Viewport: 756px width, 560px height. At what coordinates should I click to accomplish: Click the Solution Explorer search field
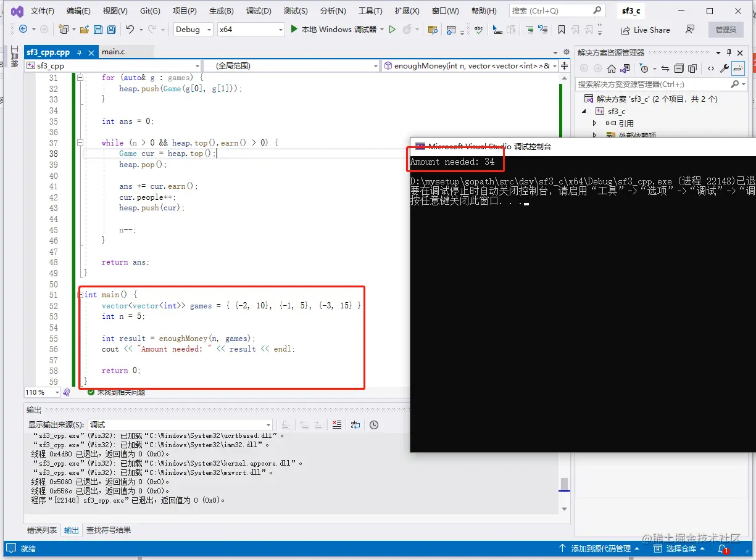point(661,84)
